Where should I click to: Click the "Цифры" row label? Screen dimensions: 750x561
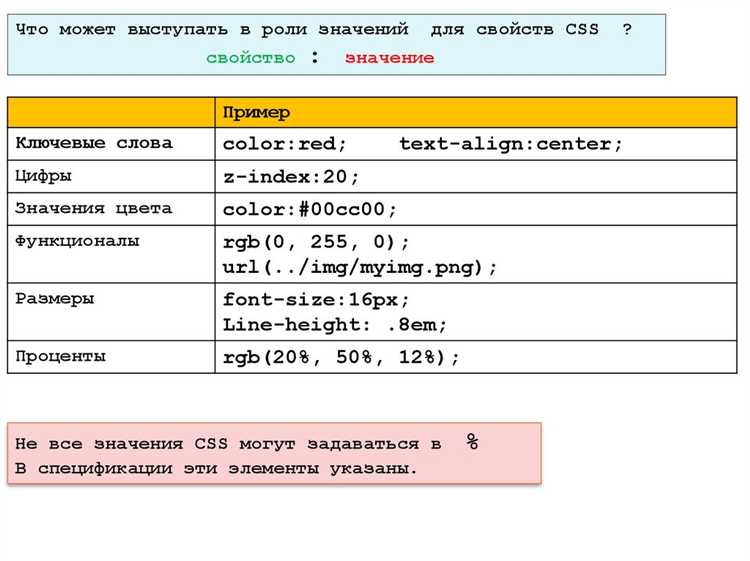[43, 176]
